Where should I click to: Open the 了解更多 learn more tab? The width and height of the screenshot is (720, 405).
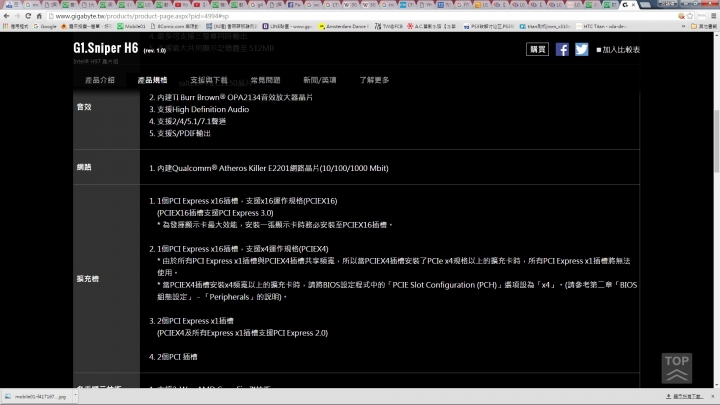click(x=374, y=80)
